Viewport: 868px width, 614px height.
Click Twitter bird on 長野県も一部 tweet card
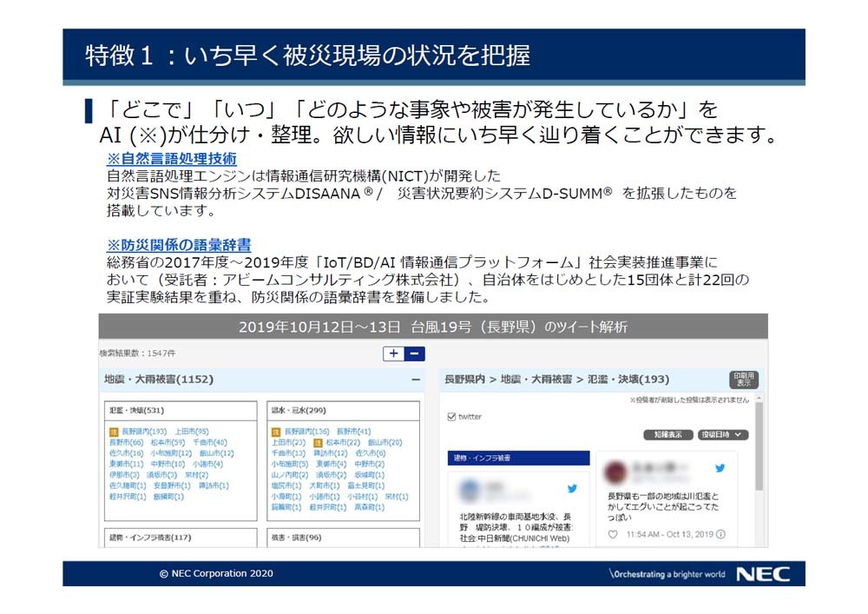(720, 468)
